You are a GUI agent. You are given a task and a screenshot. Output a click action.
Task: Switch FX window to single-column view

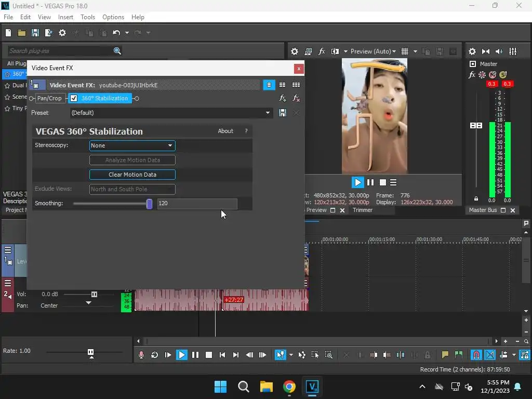(x=269, y=85)
